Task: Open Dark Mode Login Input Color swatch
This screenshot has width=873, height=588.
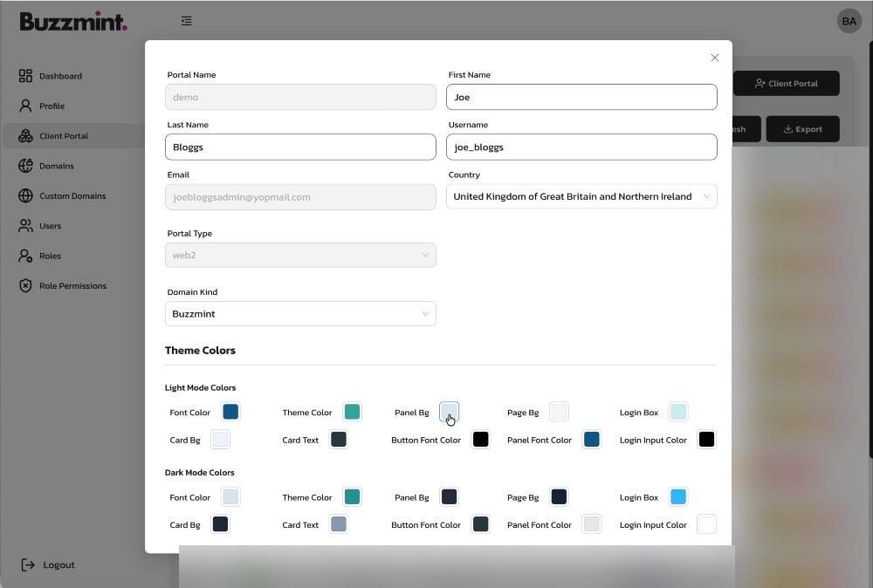Action: pyautogui.click(x=706, y=524)
